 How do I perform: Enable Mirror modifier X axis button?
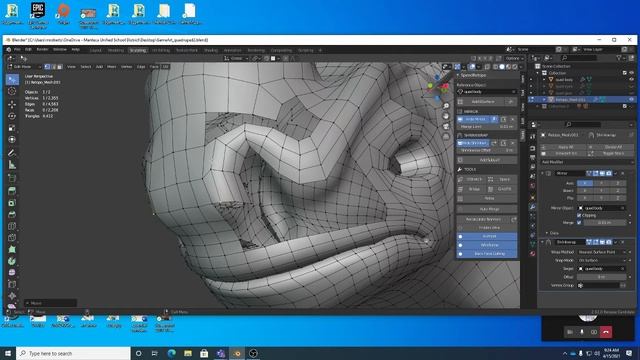tap(584, 183)
